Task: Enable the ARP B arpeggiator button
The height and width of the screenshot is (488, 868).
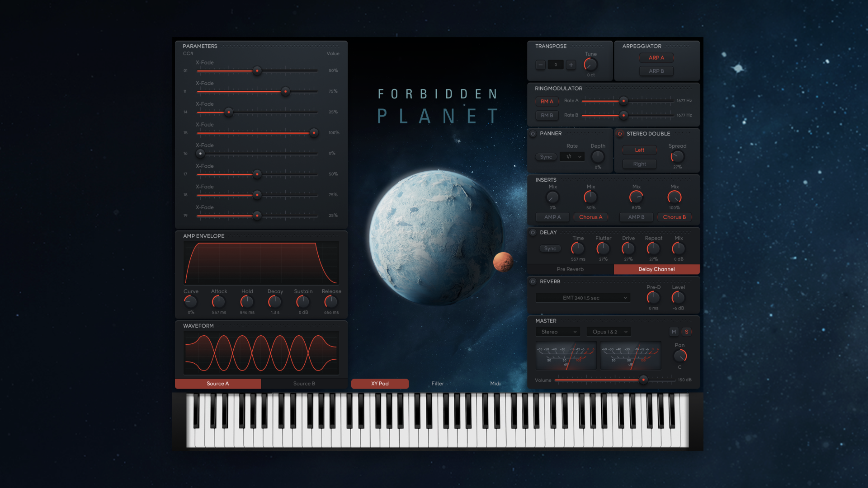Action: (656, 70)
